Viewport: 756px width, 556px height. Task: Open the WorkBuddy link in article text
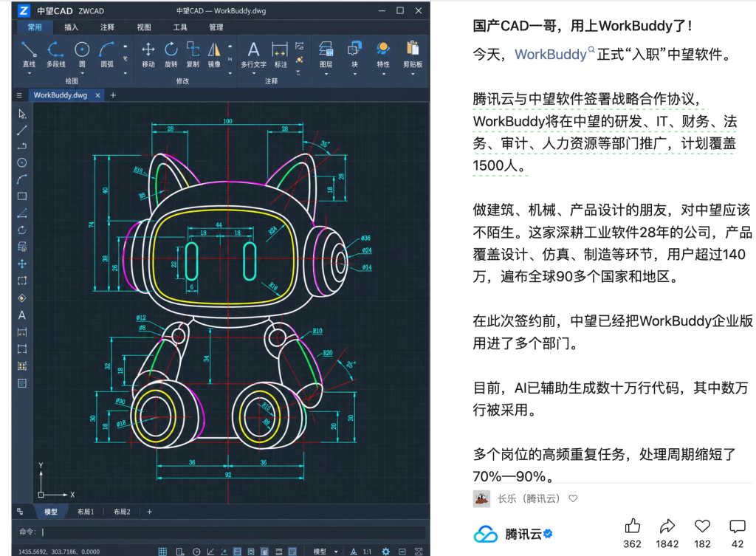(550, 55)
